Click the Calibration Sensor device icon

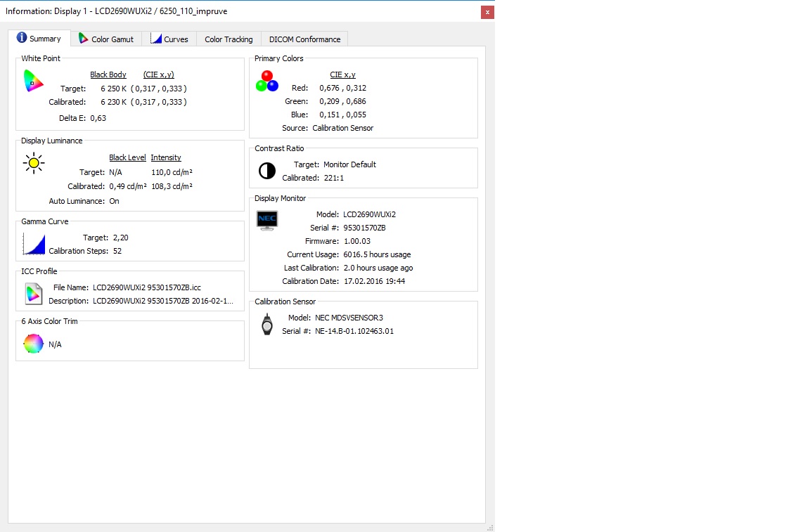click(267, 325)
